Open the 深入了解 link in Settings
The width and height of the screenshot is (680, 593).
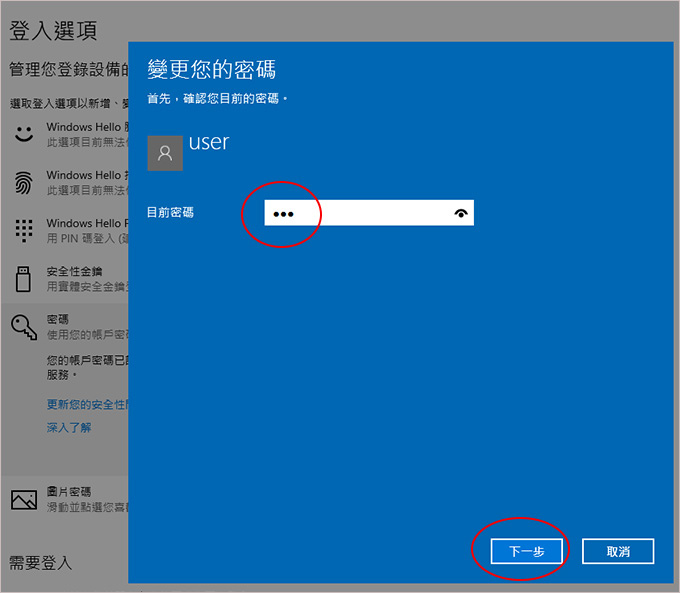(69, 428)
